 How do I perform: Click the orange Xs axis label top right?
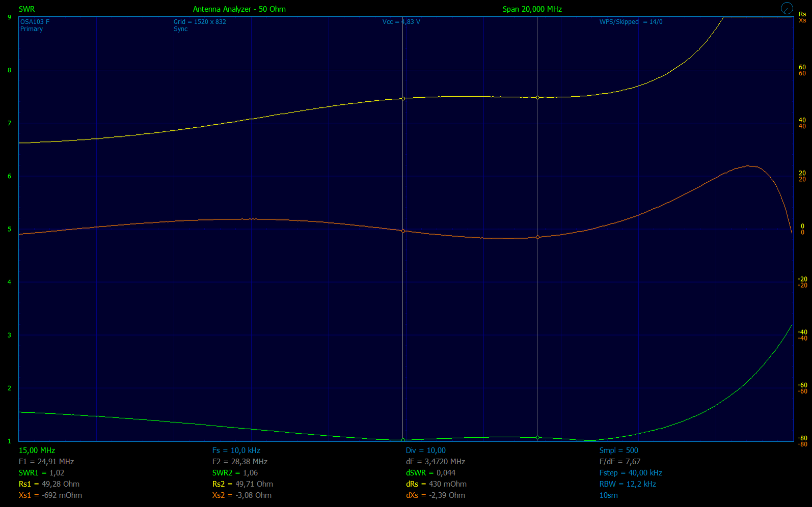point(802,20)
